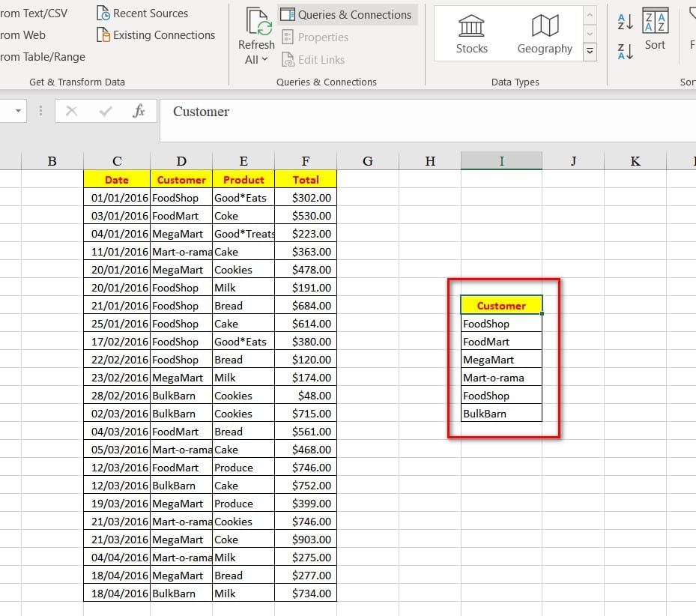Select cell with date 01/01/2016

coord(117,198)
